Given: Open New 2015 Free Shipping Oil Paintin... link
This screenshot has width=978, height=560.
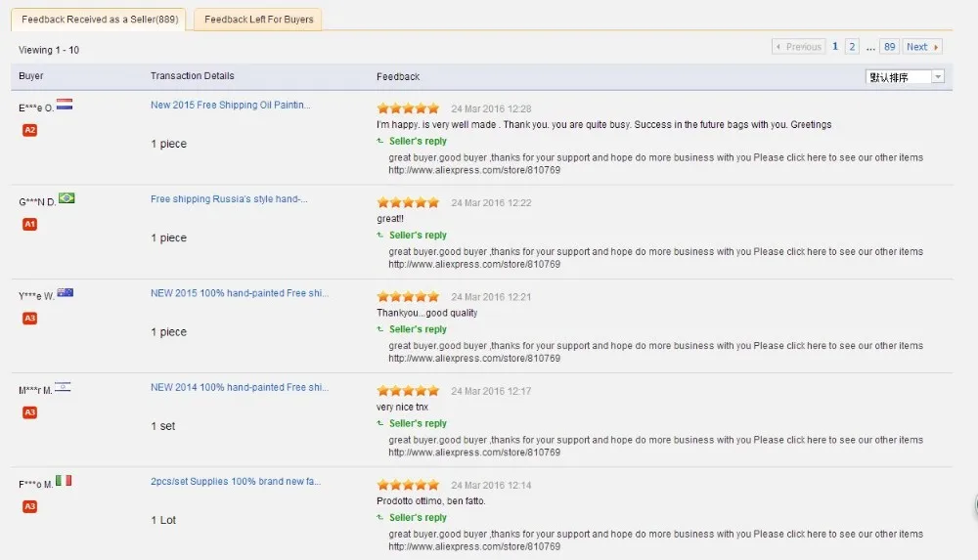Looking at the screenshot, I should click(x=230, y=105).
